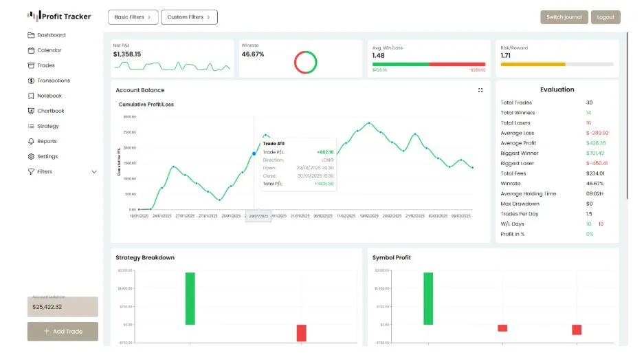Viewport: 644px width, 353px height.
Task: Click the tall green Strategy Breakdown bar
Action: (x=190, y=298)
